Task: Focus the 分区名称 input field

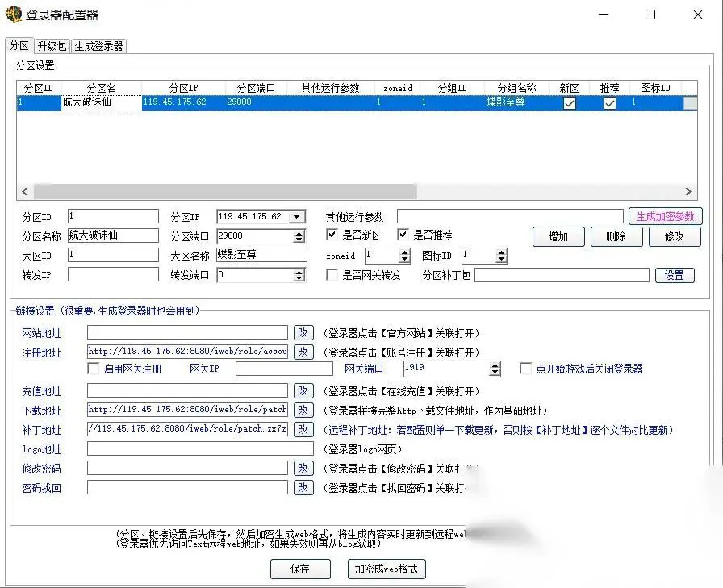Action: [113, 236]
